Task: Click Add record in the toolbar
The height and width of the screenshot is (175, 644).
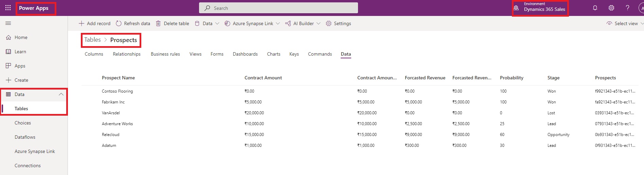Action: (94, 23)
